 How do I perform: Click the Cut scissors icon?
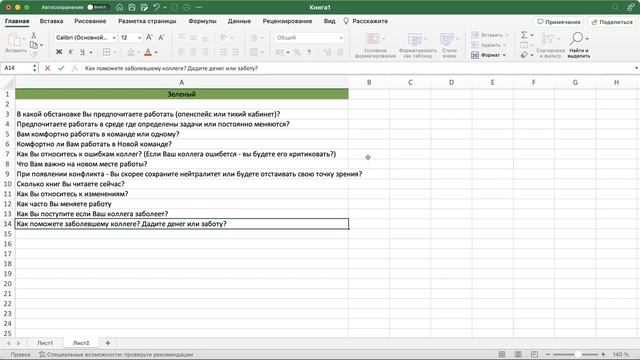[x=34, y=36]
